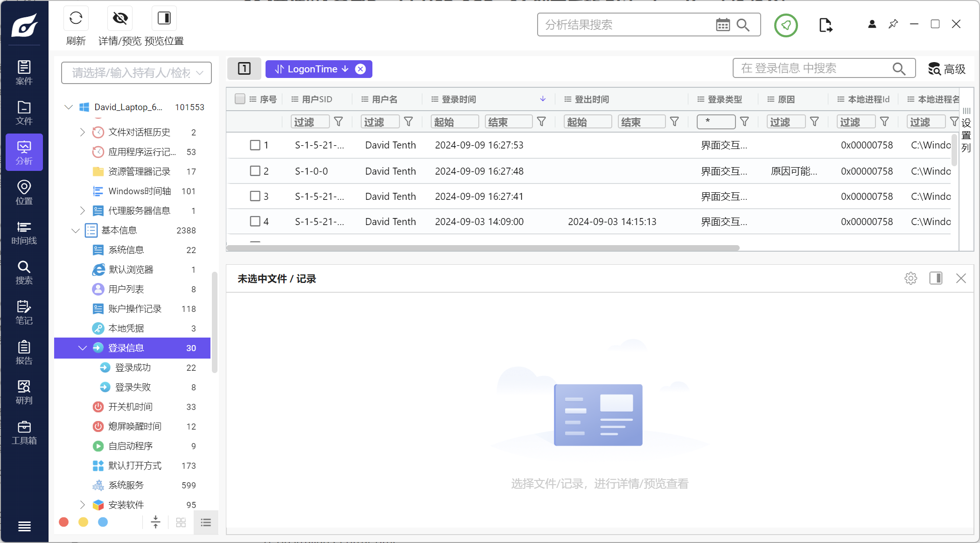The image size is (980, 543).
Task: Select 分析 in the sidebar
Action: click(x=24, y=152)
